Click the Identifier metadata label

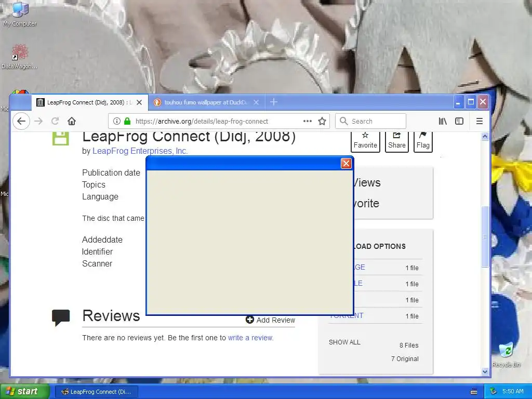(97, 252)
